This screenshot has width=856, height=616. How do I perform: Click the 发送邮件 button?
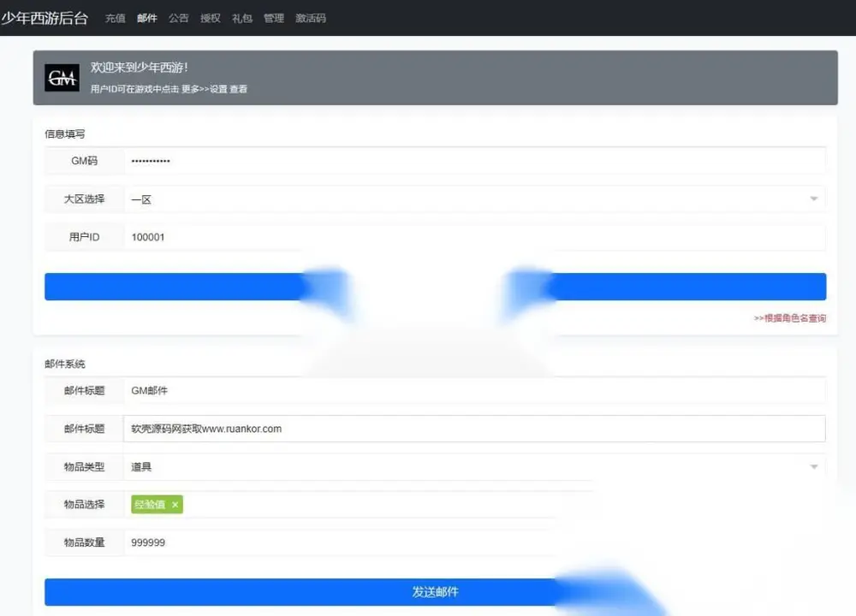pos(435,592)
